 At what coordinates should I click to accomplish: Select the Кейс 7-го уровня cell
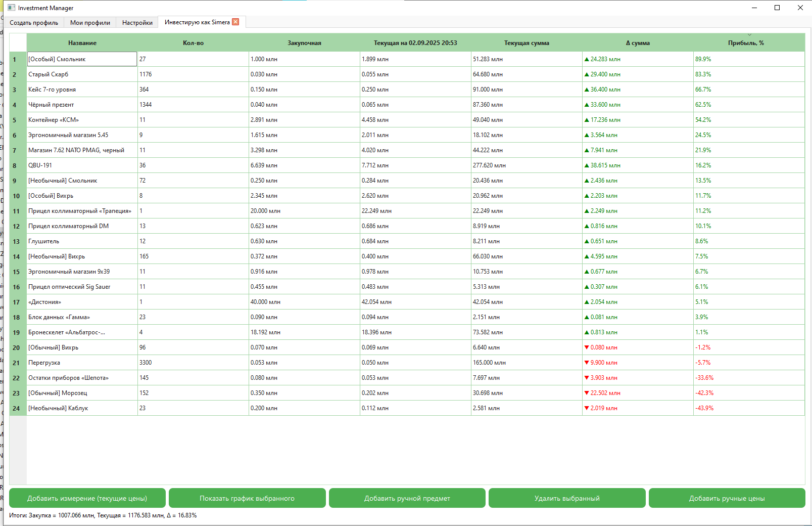click(82, 90)
